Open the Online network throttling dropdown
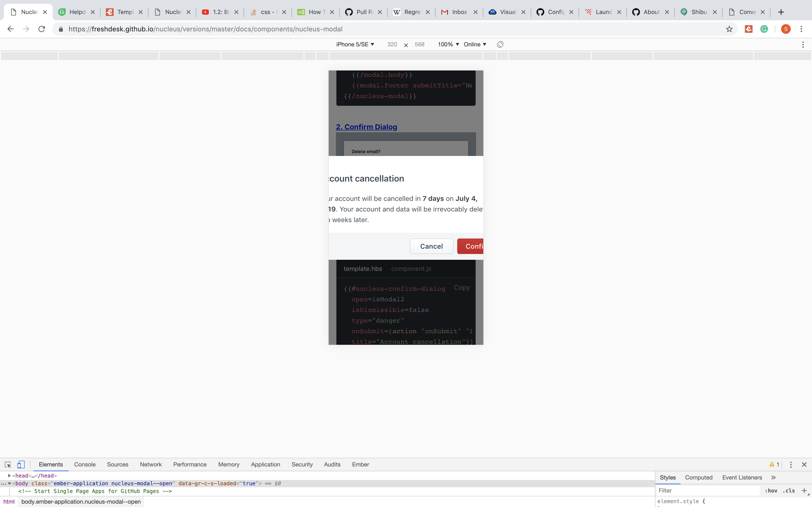 pyautogui.click(x=474, y=44)
